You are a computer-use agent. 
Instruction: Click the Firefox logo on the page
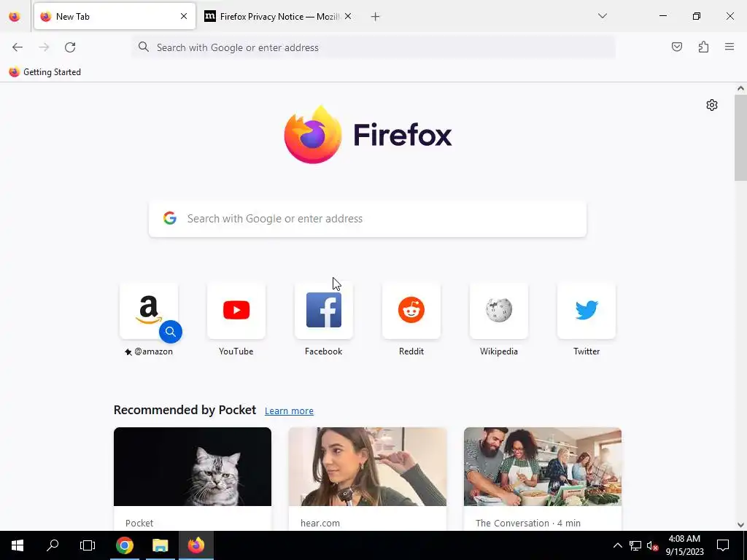pyautogui.click(x=368, y=135)
